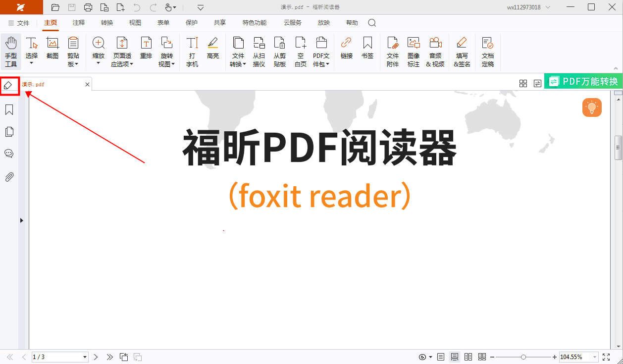Open the bookmarks panel in left sidebar
623x364 pixels.
[x=9, y=110]
